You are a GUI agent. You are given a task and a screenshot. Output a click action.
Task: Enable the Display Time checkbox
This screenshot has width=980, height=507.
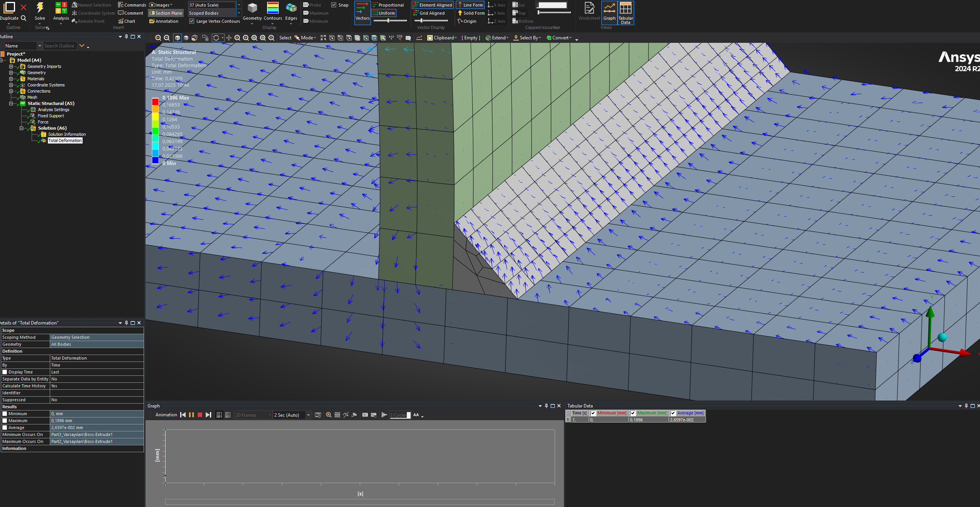click(x=5, y=372)
